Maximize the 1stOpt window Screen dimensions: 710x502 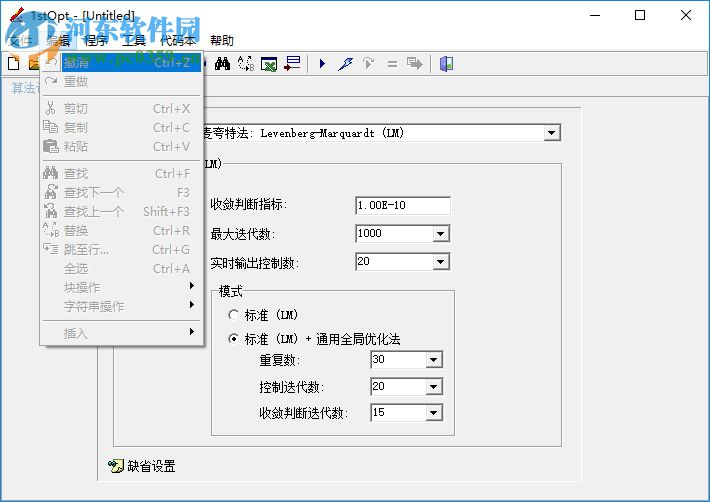coord(640,15)
